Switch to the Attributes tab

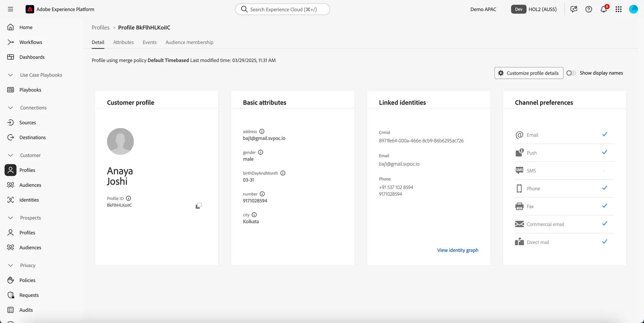[x=123, y=42]
